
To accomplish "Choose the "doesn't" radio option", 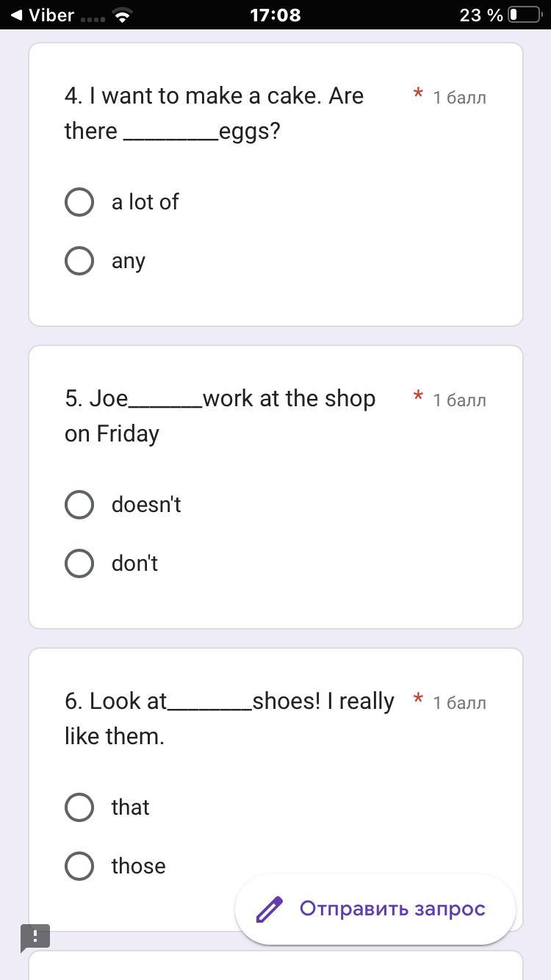I will pyautogui.click(x=79, y=505).
